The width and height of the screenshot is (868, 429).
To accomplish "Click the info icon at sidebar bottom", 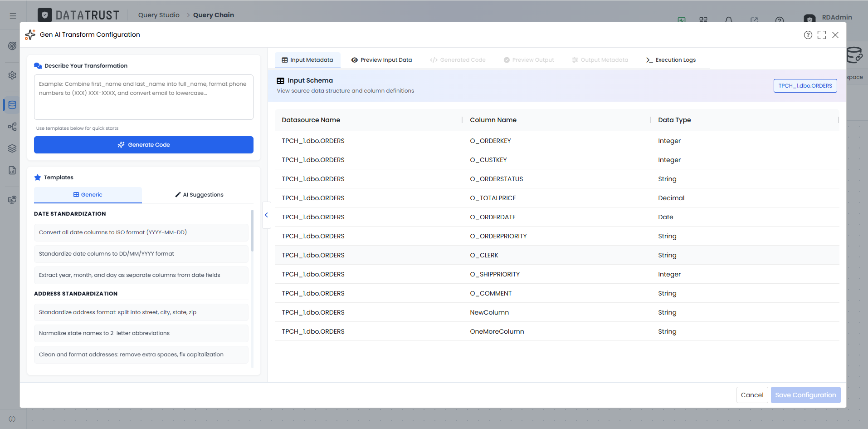I will [12, 419].
